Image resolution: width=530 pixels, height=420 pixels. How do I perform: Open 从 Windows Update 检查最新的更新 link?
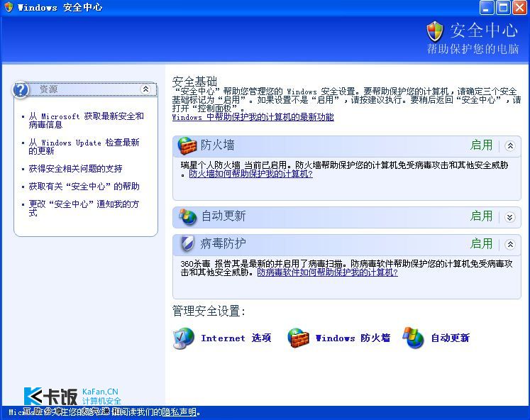[x=84, y=147]
